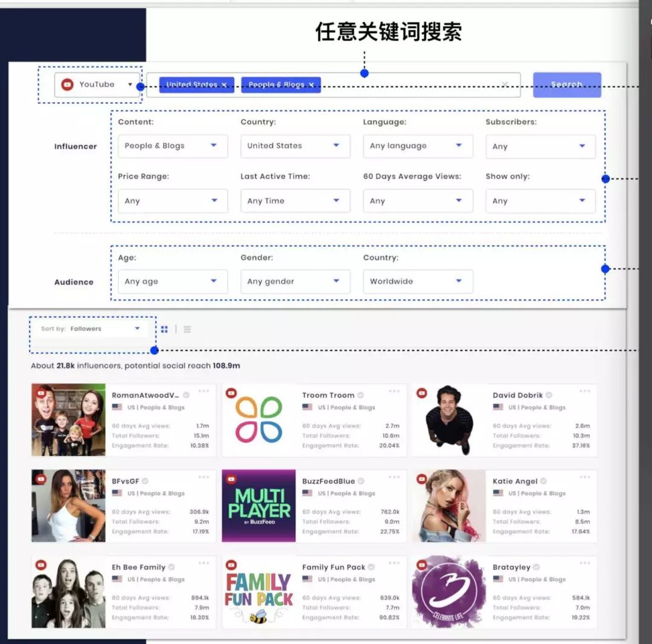Open more options on Troom Troom card
Screen dimensions: 652x644
[394, 391]
